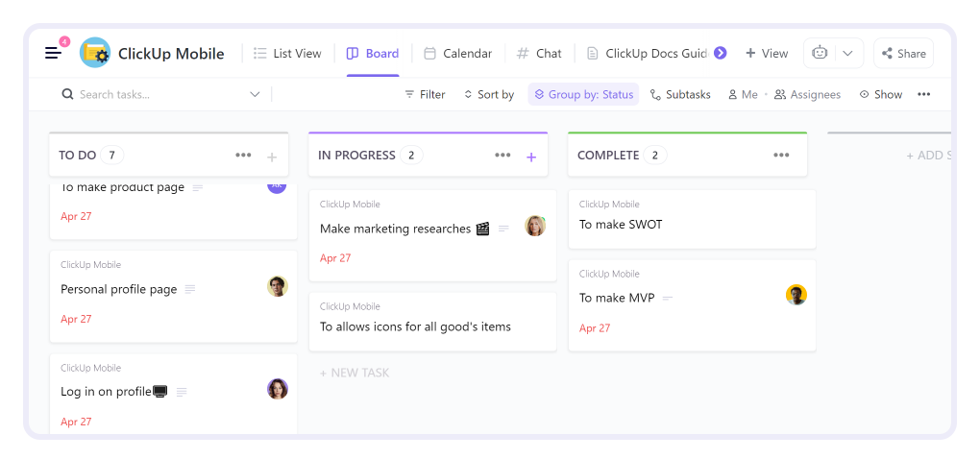This screenshot has width=980, height=459.
Task: Click + NEW TASK in IN PROGRESS
Action: 355,373
